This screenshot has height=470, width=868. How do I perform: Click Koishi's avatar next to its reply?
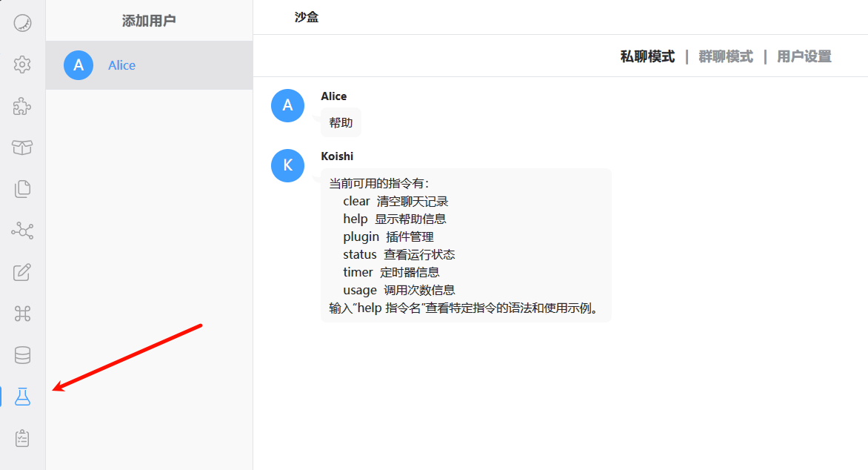pos(287,165)
